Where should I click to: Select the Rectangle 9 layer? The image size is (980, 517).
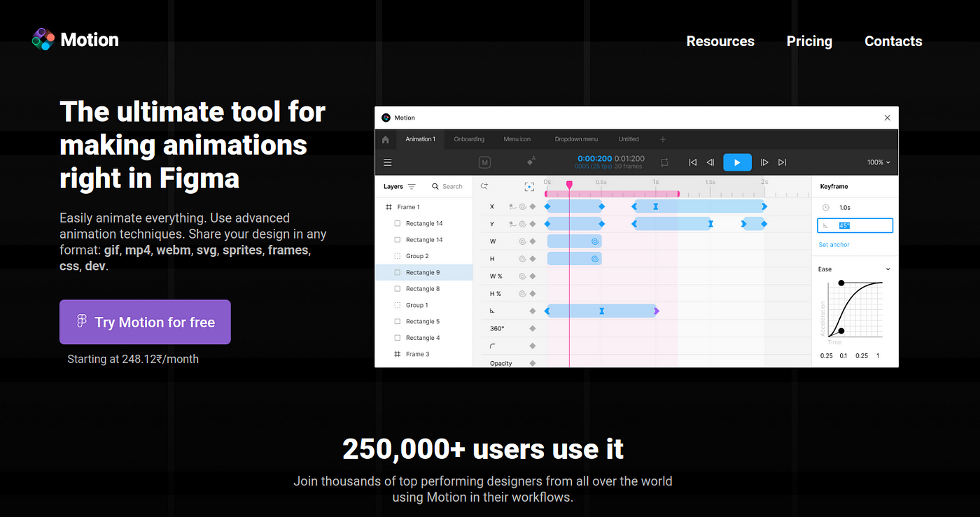(424, 272)
